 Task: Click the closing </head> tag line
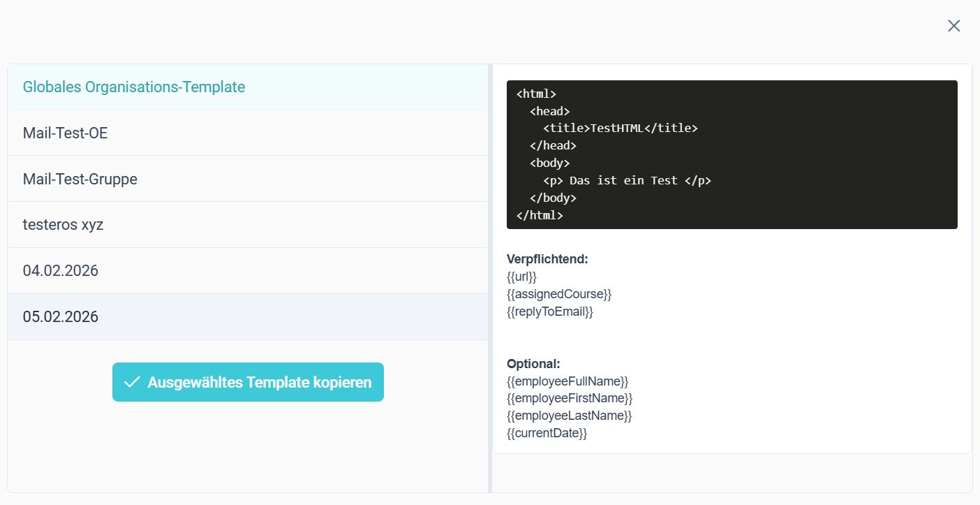(553, 146)
